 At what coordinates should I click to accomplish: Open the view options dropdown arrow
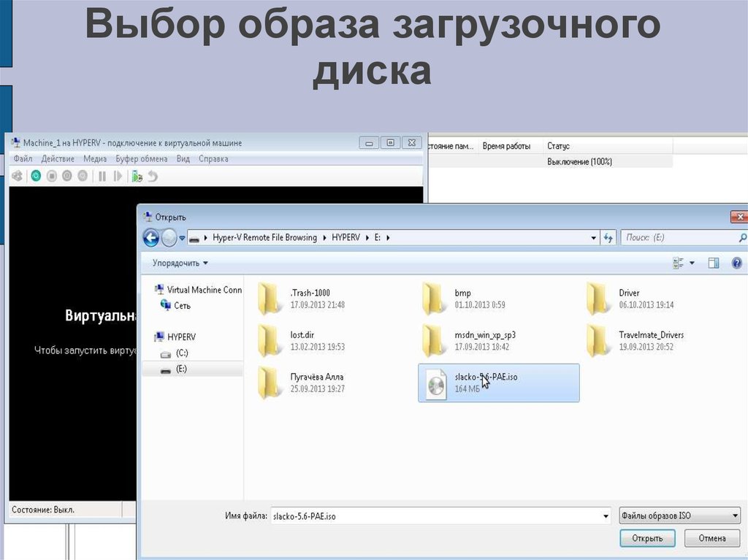[692, 263]
